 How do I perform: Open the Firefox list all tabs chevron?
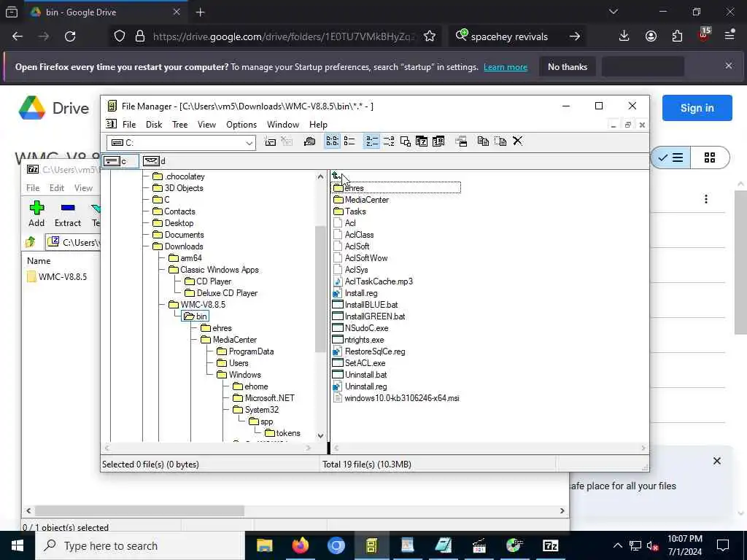coord(614,12)
